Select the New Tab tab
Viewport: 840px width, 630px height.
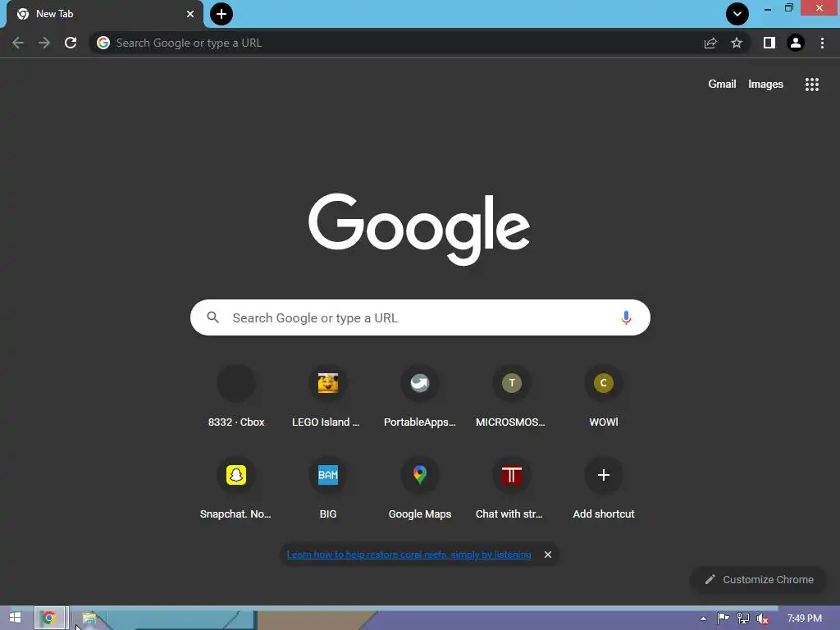point(105,14)
